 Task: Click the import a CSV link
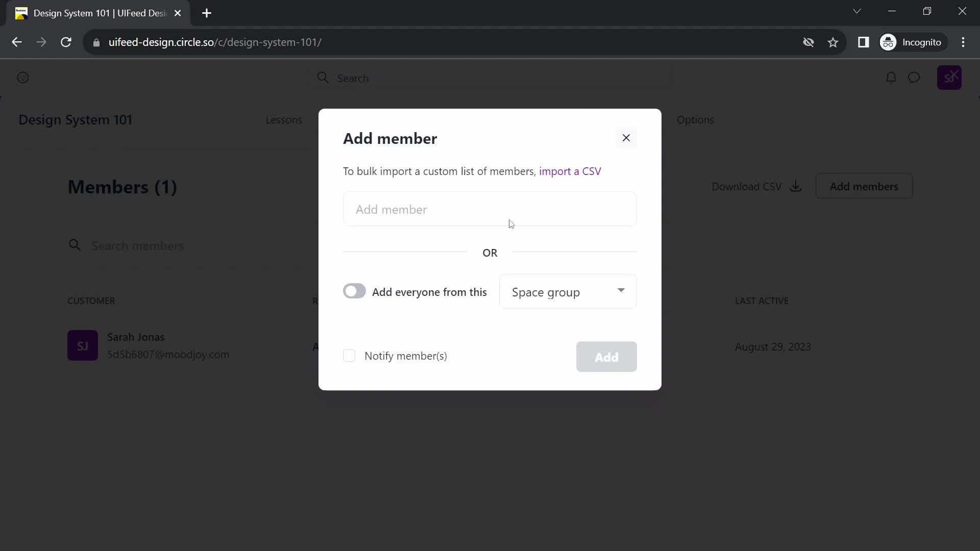(x=570, y=170)
